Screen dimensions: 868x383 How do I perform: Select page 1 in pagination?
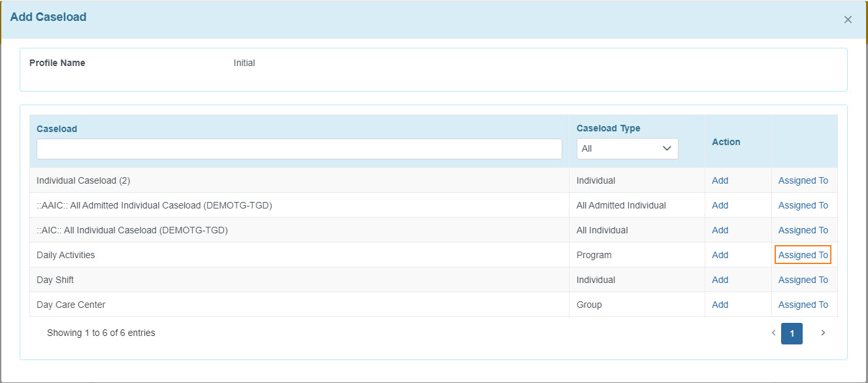click(x=792, y=333)
